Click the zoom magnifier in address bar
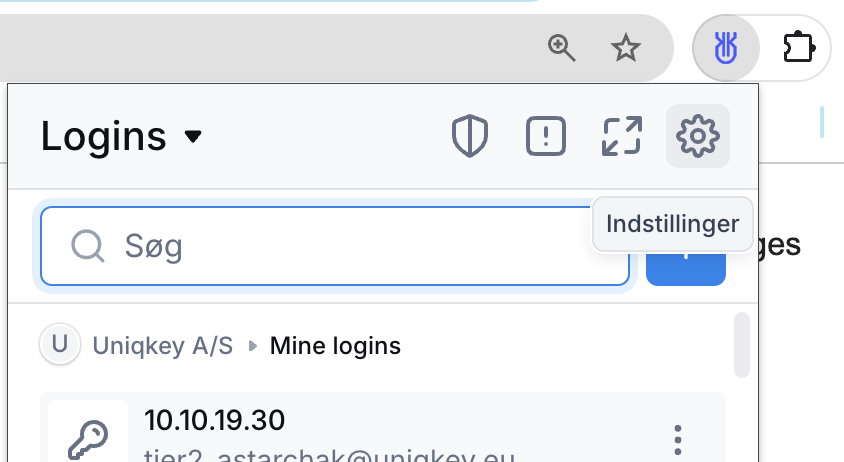The image size is (844, 462). pos(561,48)
